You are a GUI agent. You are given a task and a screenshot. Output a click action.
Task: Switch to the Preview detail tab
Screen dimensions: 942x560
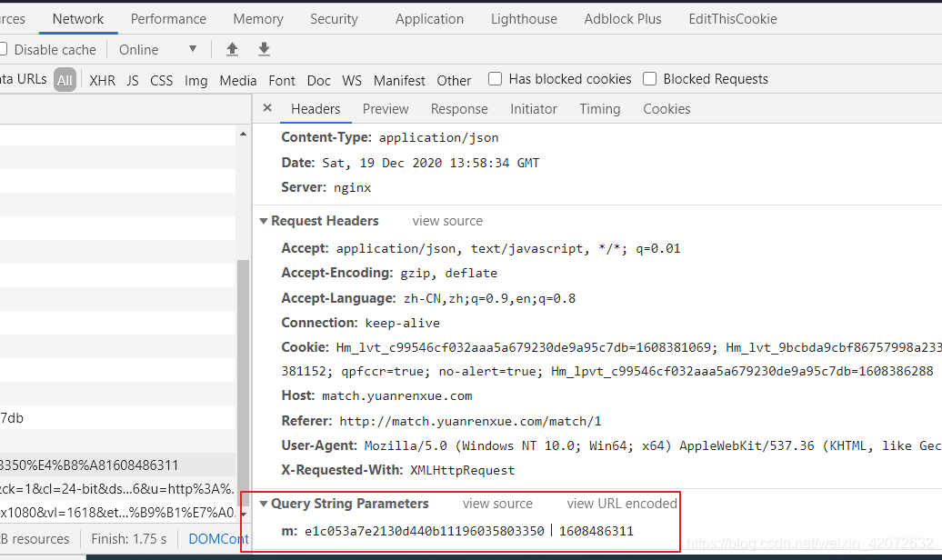[x=386, y=109]
